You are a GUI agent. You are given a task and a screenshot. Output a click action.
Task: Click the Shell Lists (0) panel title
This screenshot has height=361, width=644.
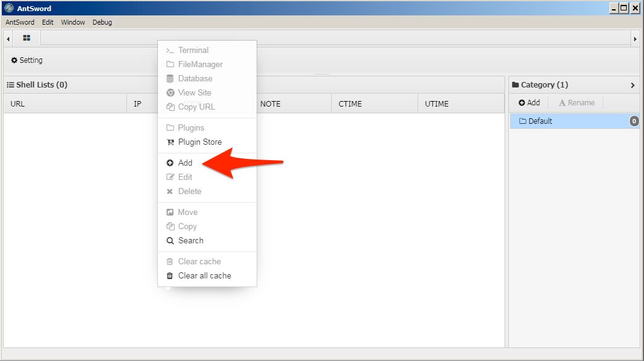point(37,85)
